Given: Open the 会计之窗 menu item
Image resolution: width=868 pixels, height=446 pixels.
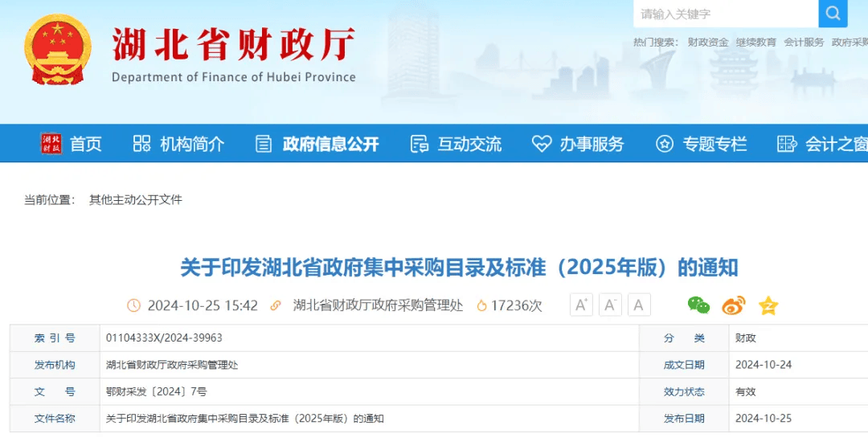Looking at the screenshot, I should [x=837, y=144].
